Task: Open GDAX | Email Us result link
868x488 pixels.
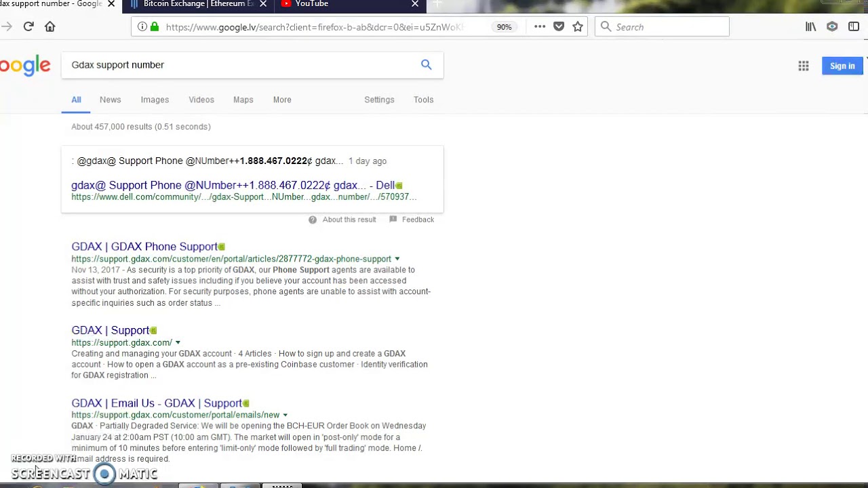Action: pyautogui.click(x=157, y=403)
